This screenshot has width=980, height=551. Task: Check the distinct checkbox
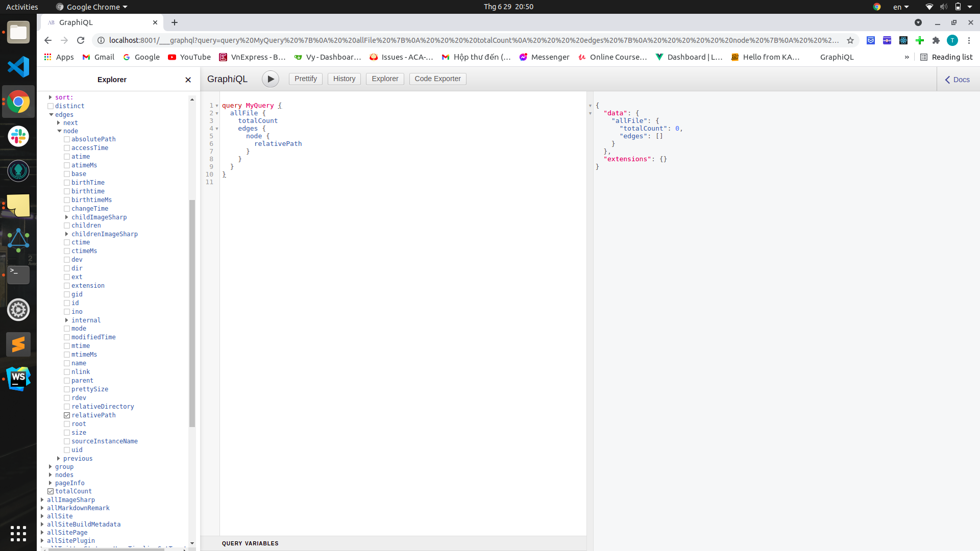(x=51, y=106)
